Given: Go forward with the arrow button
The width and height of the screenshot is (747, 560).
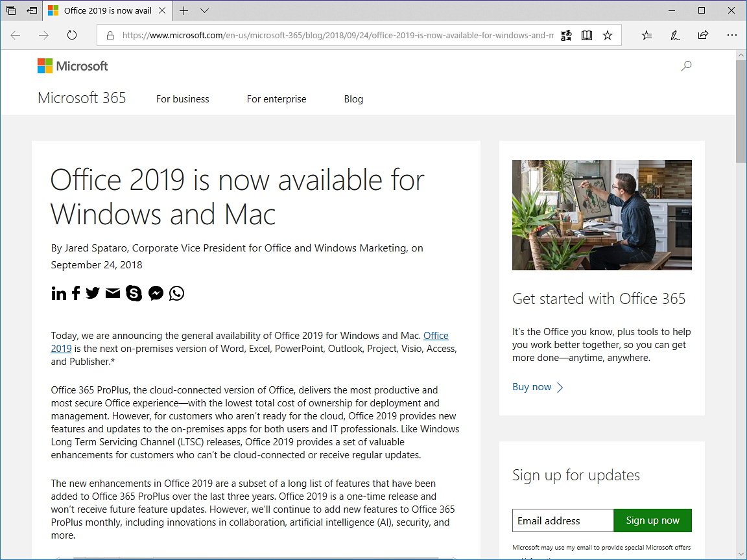Looking at the screenshot, I should tap(43, 35).
